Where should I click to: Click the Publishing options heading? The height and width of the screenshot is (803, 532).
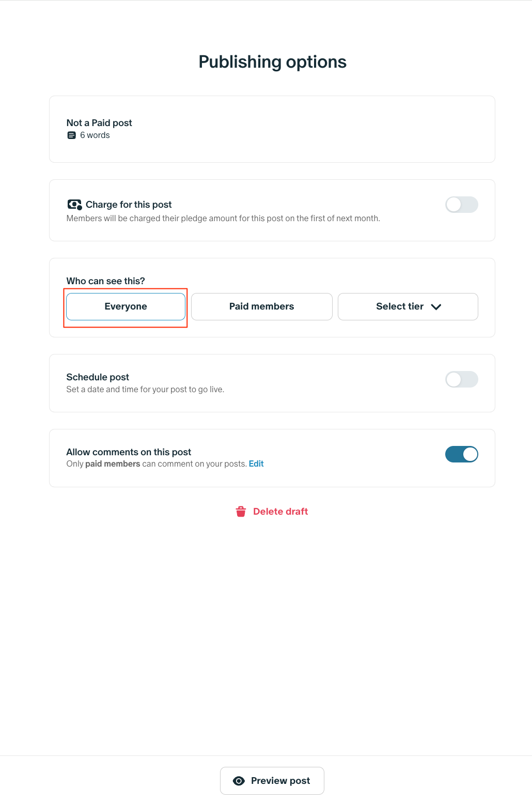tap(272, 62)
